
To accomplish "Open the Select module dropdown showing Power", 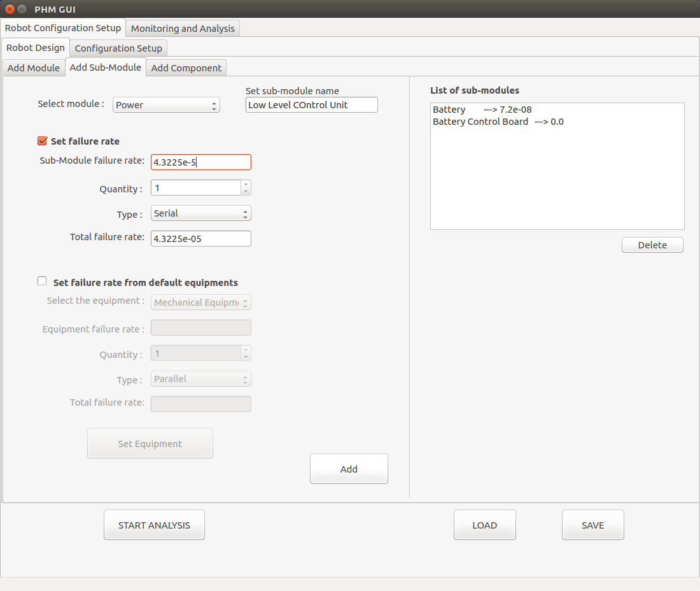I will (x=166, y=105).
